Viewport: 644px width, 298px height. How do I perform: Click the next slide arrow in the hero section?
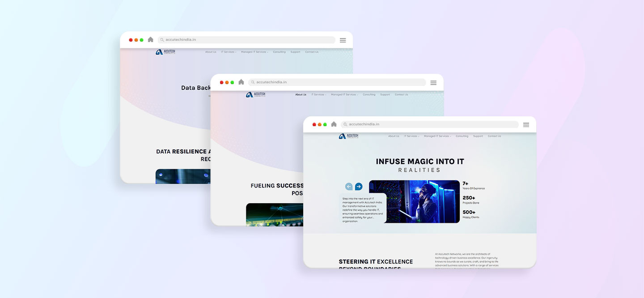(359, 187)
